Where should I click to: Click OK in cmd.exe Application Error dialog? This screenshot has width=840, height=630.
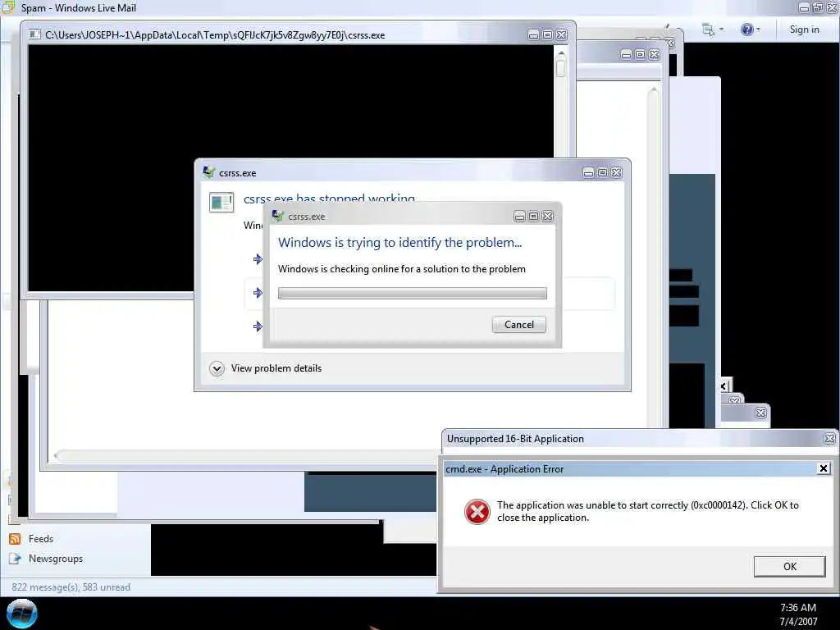[789, 566]
